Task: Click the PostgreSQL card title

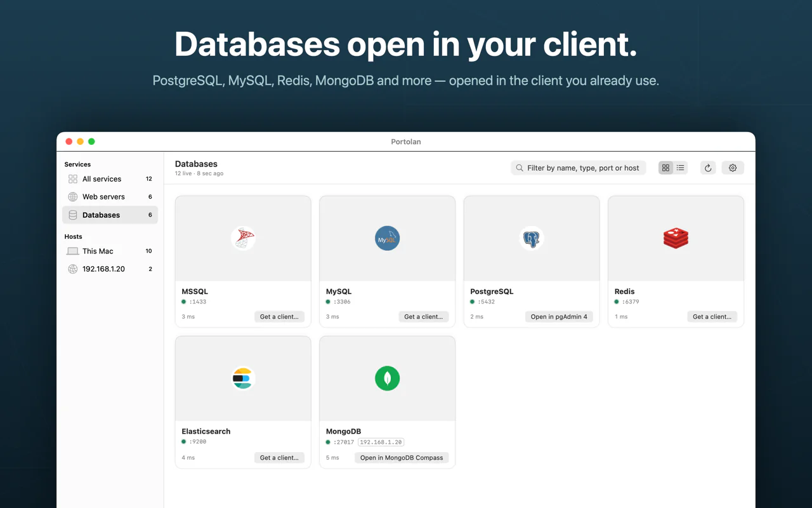Action: (x=492, y=291)
